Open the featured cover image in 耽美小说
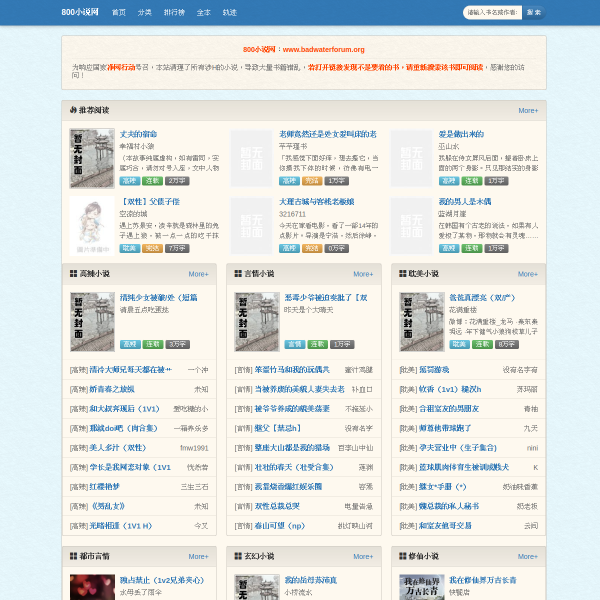The width and height of the screenshot is (600, 600). tap(422, 322)
